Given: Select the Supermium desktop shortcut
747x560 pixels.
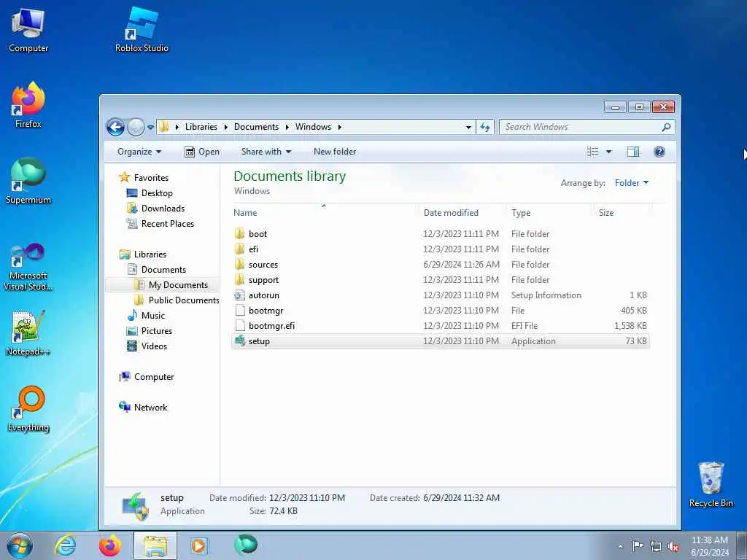Looking at the screenshot, I should [x=28, y=182].
